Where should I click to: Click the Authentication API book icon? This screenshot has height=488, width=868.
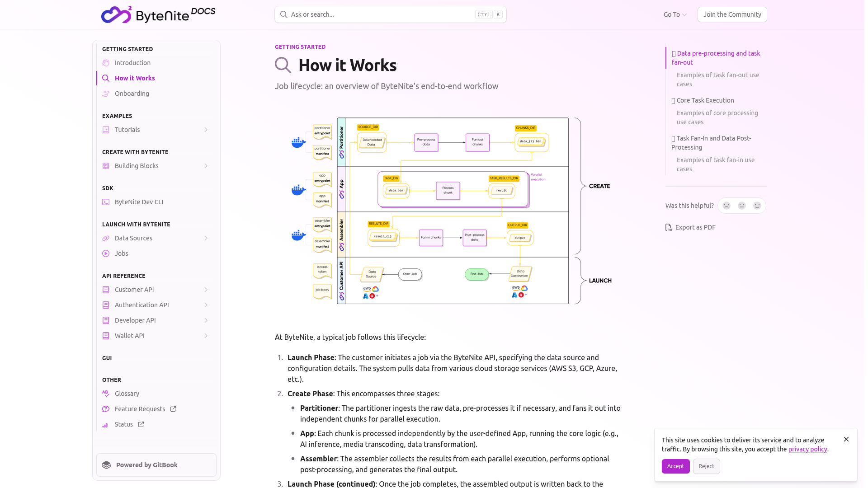tap(106, 305)
